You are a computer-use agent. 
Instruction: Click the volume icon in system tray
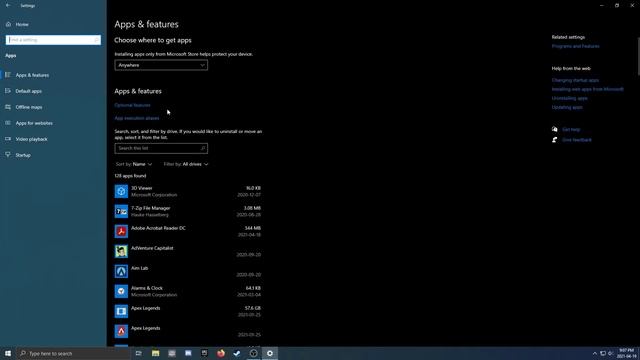611,353
